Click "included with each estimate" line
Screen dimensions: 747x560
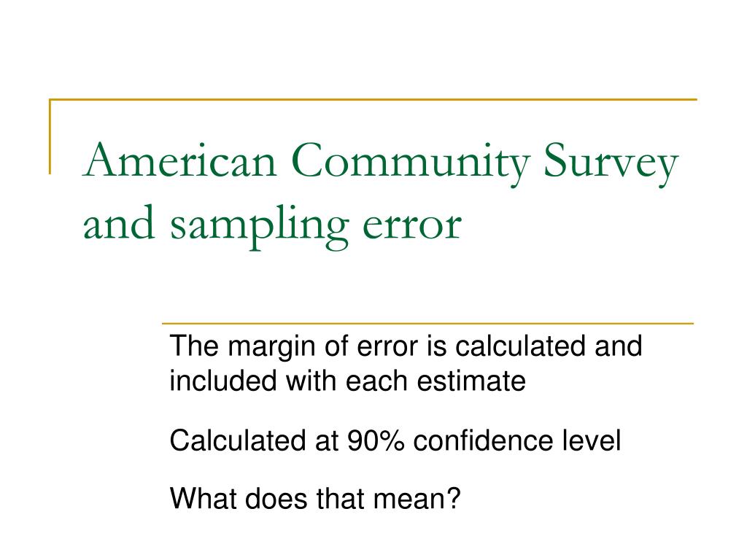pyautogui.click(x=347, y=381)
